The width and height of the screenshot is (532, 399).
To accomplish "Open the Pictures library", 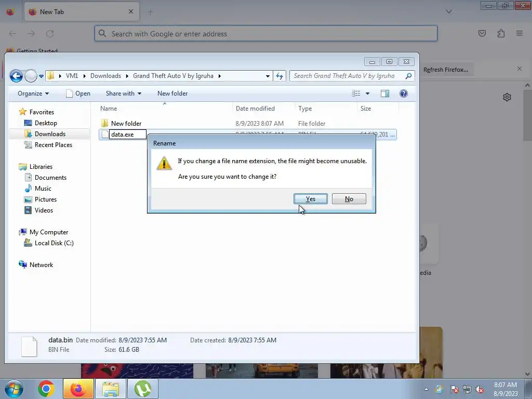I will [46, 199].
